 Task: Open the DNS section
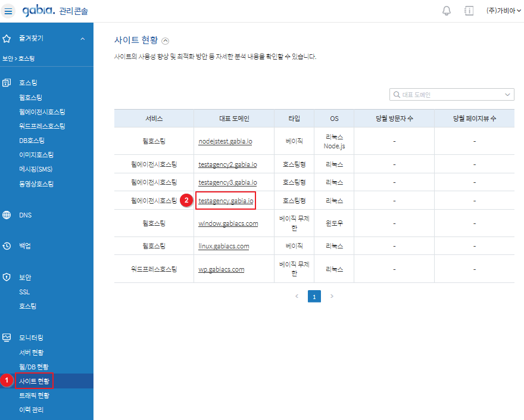point(26,215)
